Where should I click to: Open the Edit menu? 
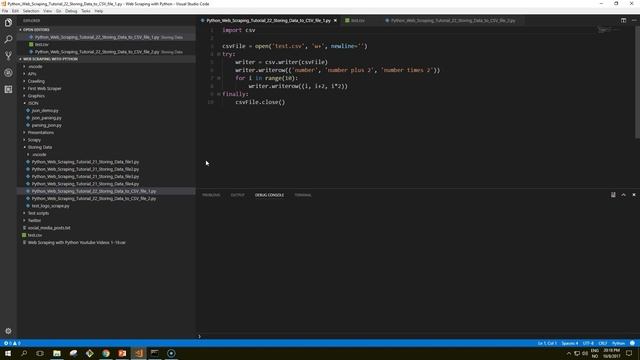pos(15,11)
